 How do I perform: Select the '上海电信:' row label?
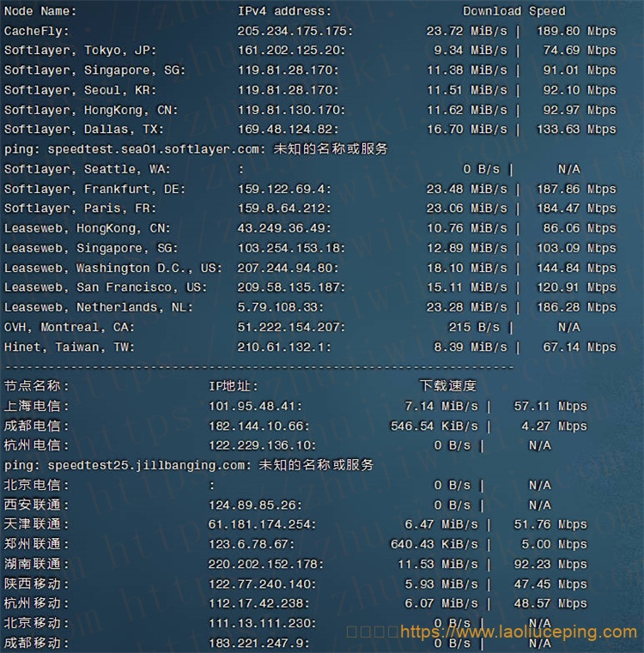(36, 406)
